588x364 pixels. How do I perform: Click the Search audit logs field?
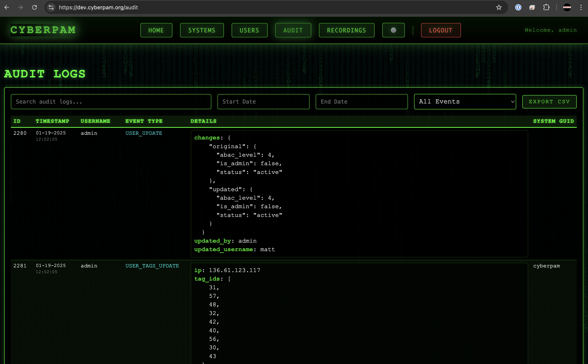tap(111, 101)
